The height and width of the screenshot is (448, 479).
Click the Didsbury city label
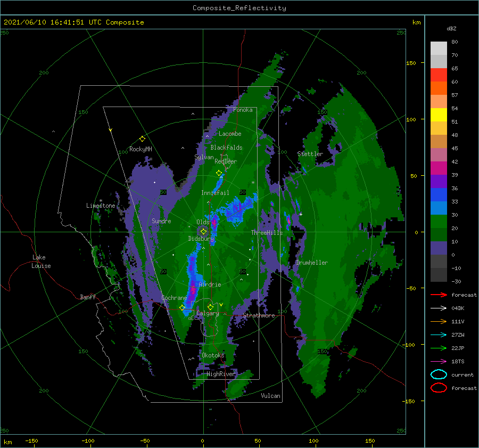tap(201, 239)
